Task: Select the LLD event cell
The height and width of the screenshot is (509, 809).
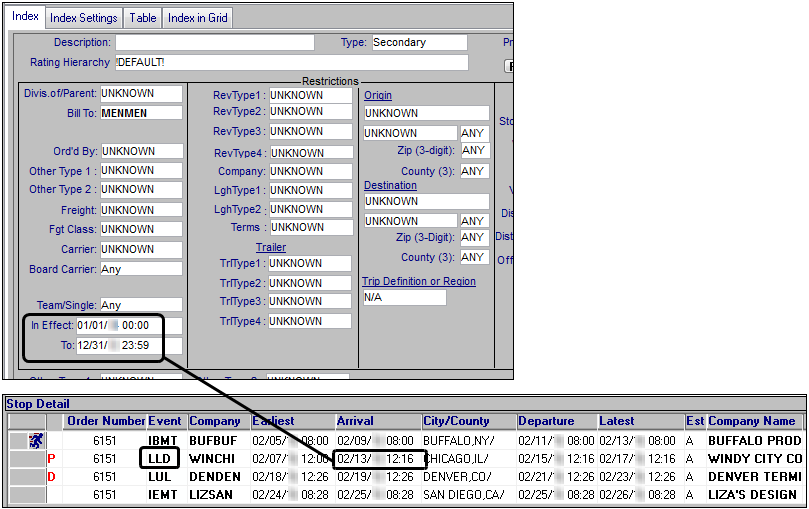Action: click(158, 459)
